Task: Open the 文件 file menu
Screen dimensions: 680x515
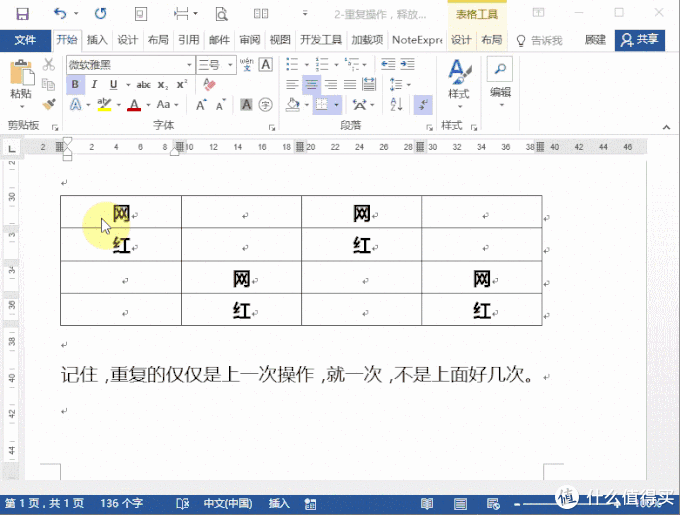Action: (x=25, y=40)
